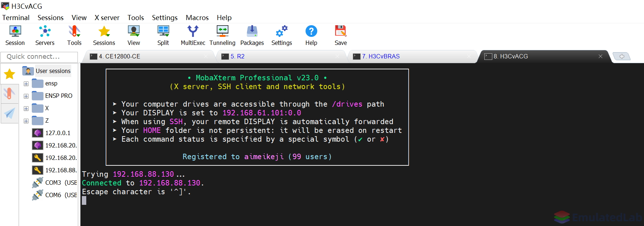Image resolution: width=644 pixels, height=226 pixels.
Task: Open the Help menu
Action: (x=224, y=18)
